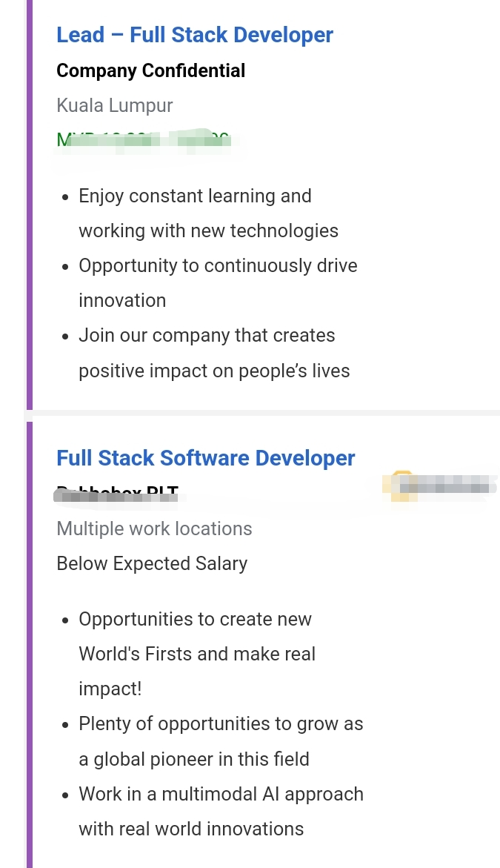
Task: Click the 'positive impact on people's lives' line
Action: (x=214, y=370)
